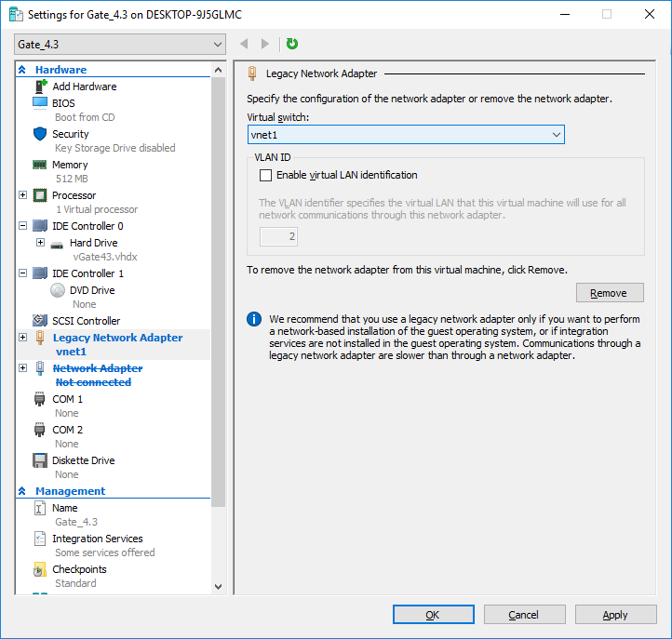Viewport: 672px width, 639px height.
Task: Enable virtual LAN identification checkbox
Action: [x=265, y=175]
